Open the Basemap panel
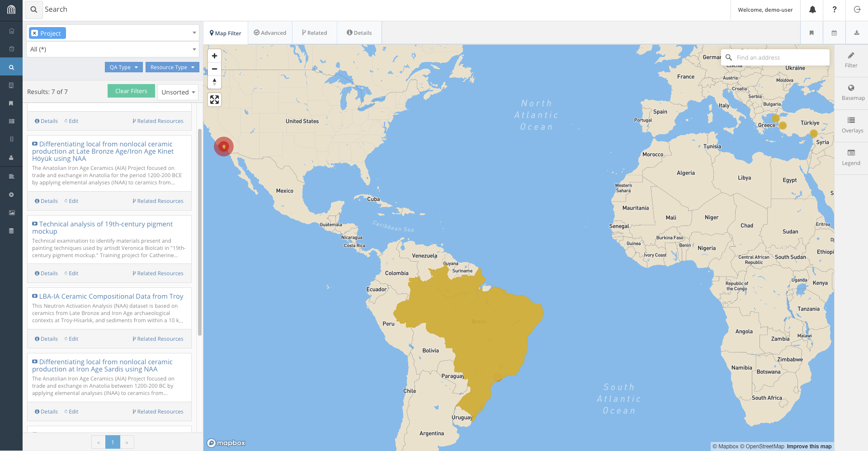Screen dimensions: 868x451 (x=853, y=92)
